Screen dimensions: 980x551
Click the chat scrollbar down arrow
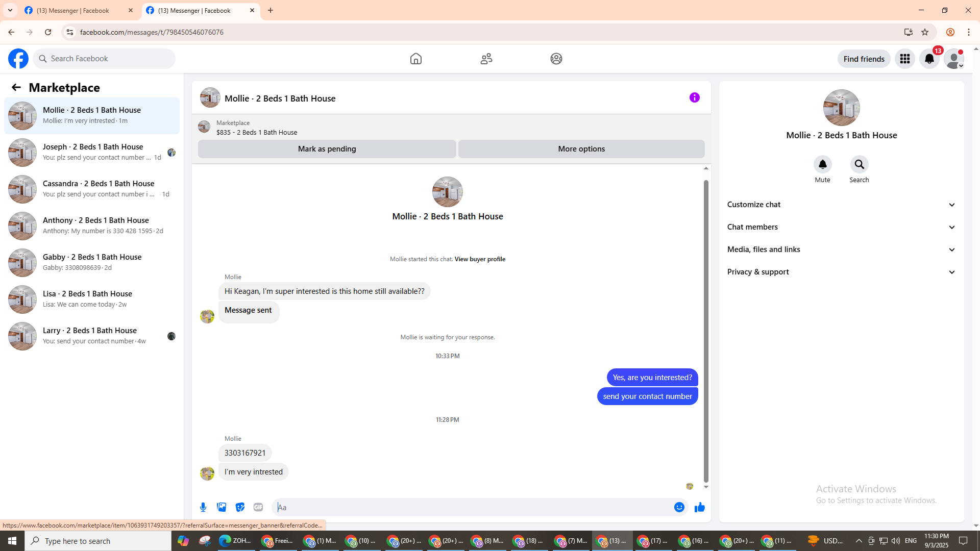(706, 487)
